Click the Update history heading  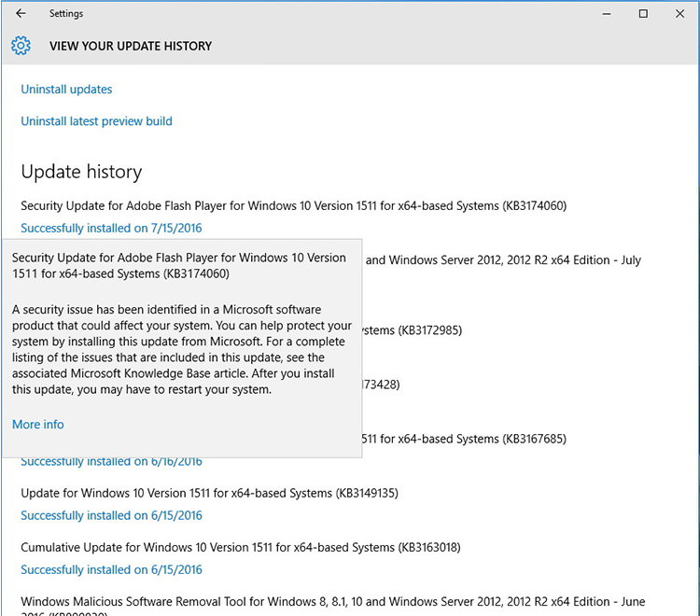click(x=81, y=172)
